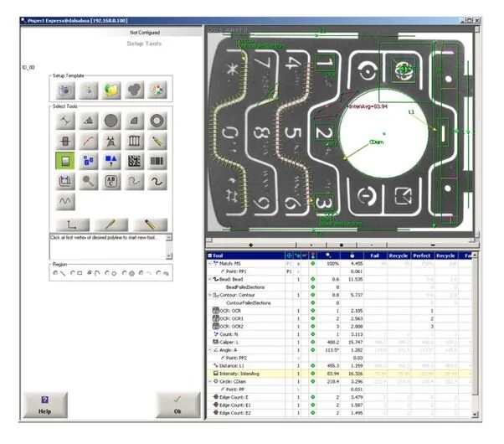The height and width of the screenshot is (444, 504).
Task: Select the highlighted green intensity tool
Action: coord(65,161)
